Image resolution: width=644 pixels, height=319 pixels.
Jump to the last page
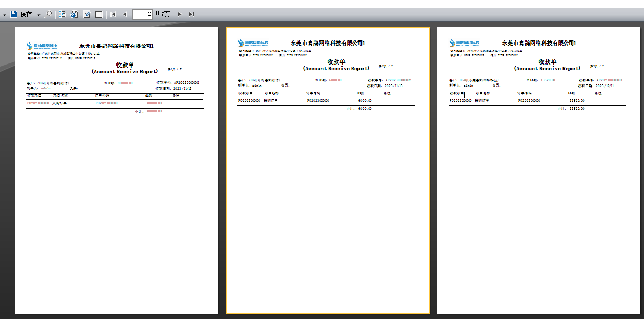point(191,14)
